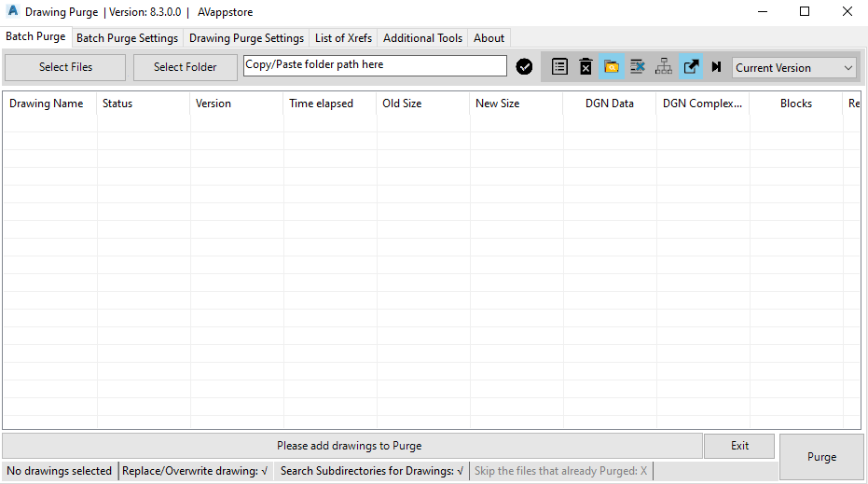This screenshot has height=484, width=868.
Task: Click the skip-to-end arrow icon
Action: 716,67
